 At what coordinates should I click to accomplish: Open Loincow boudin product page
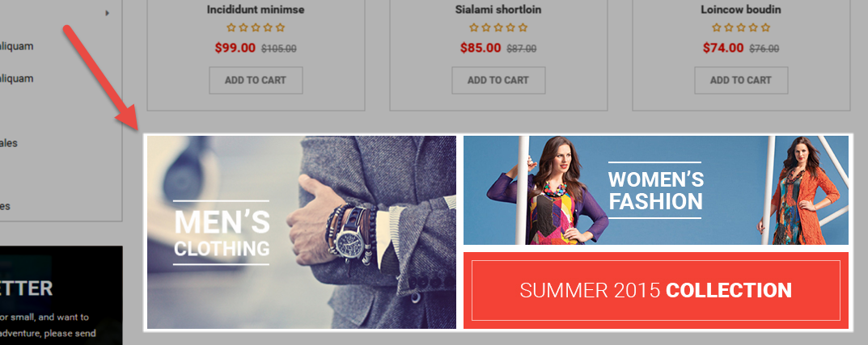click(741, 10)
